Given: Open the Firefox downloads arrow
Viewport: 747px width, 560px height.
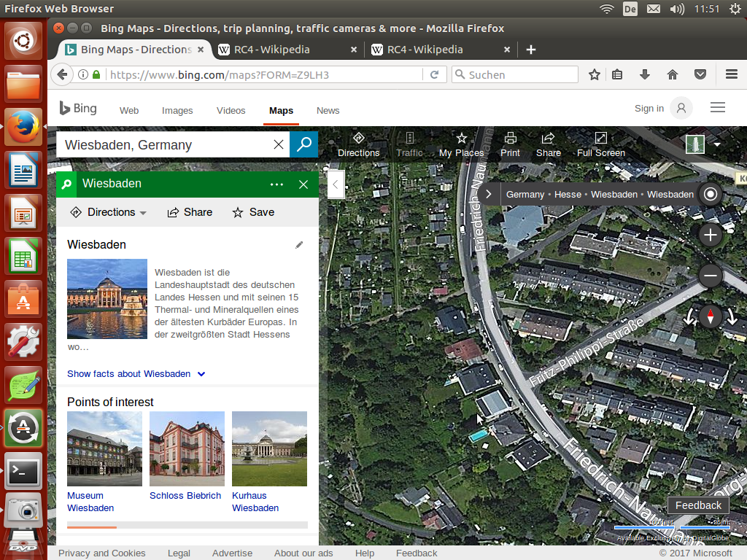Looking at the screenshot, I should (x=645, y=75).
